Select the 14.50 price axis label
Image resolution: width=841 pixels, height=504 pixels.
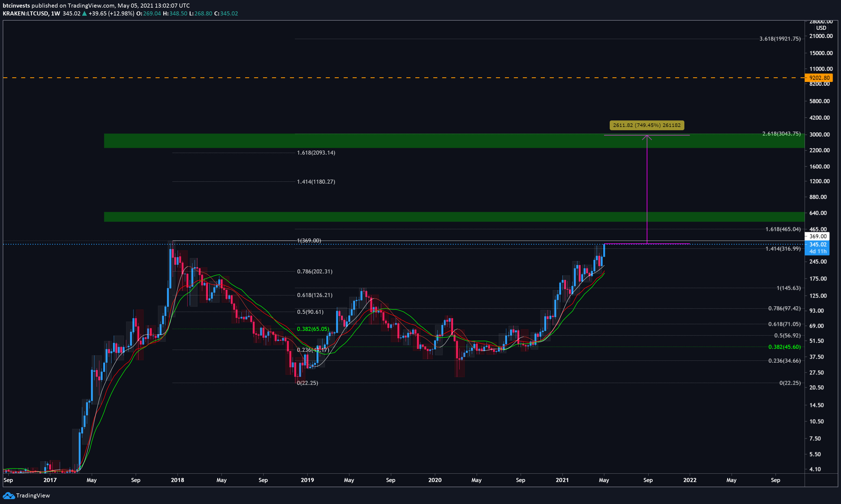pos(817,406)
